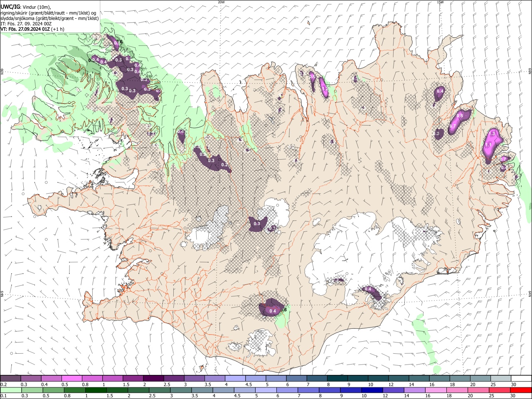
Task: Click the '0.3' label in the upper legend row
Action: coord(24,384)
